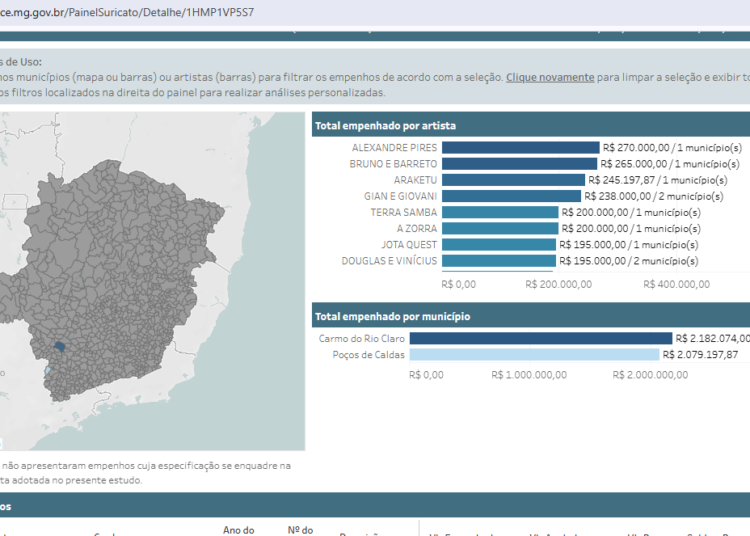Image resolution: width=750 pixels, height=536 pixels.
Task: Click the browser address bar URL
Action: (126, 12)
